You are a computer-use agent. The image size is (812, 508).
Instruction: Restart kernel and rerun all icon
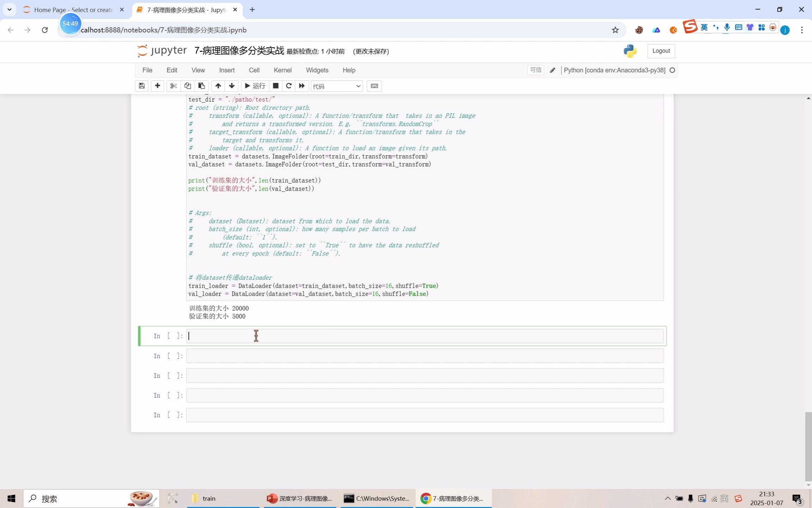[302, 86]
